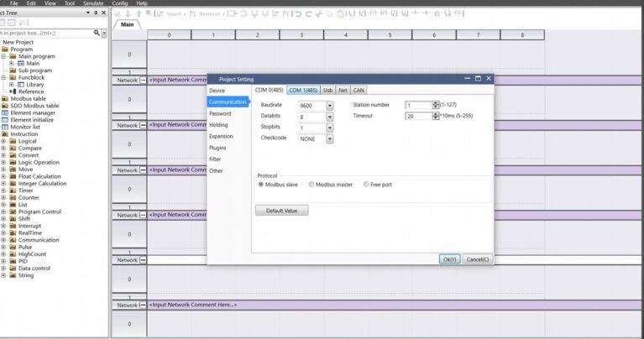Viewport: 644px width, 339px height.
Task: Click the Element manager icon
Action: coord(5,112)
